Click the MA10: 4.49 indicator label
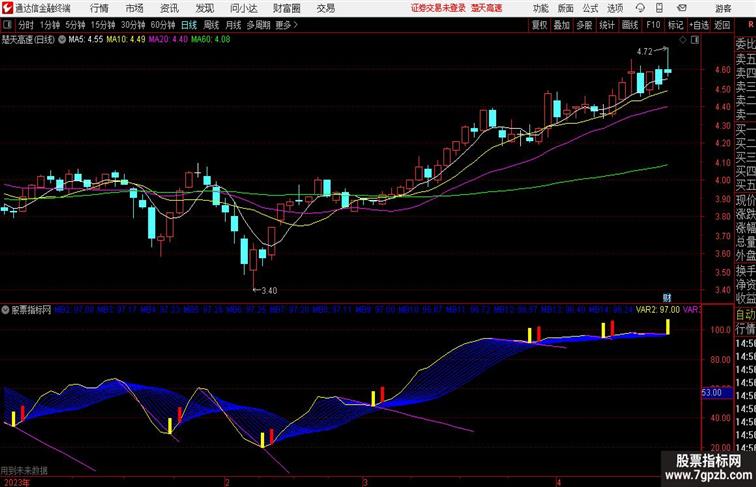The image size is (756, 487). (126, 40)
